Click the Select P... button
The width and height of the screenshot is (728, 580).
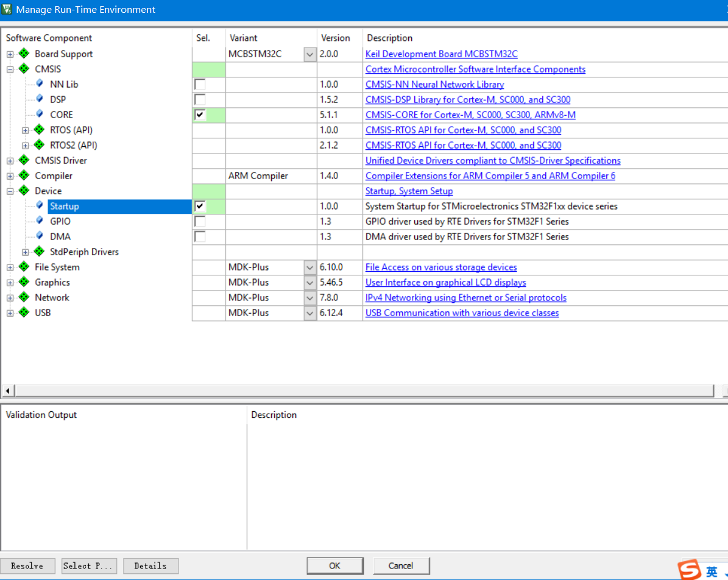point(89,565)
